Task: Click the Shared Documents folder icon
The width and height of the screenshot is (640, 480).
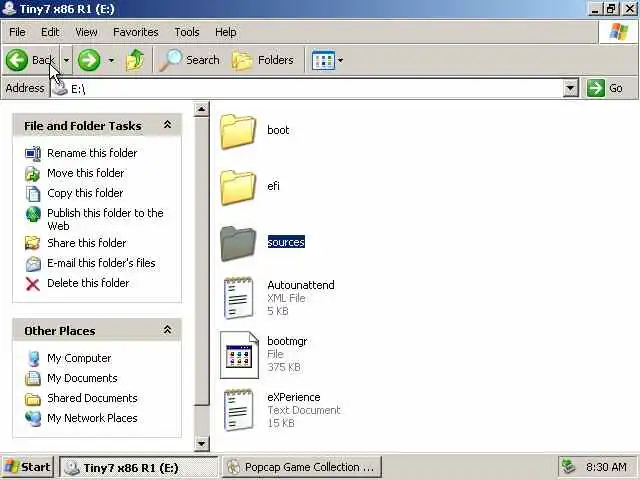Action: click(x=33, y=399)
